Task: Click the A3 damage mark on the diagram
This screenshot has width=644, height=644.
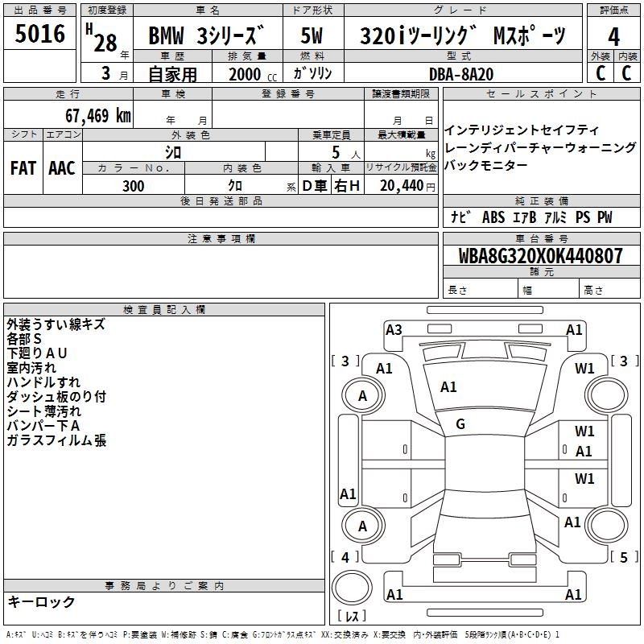Action: point(394,329)
